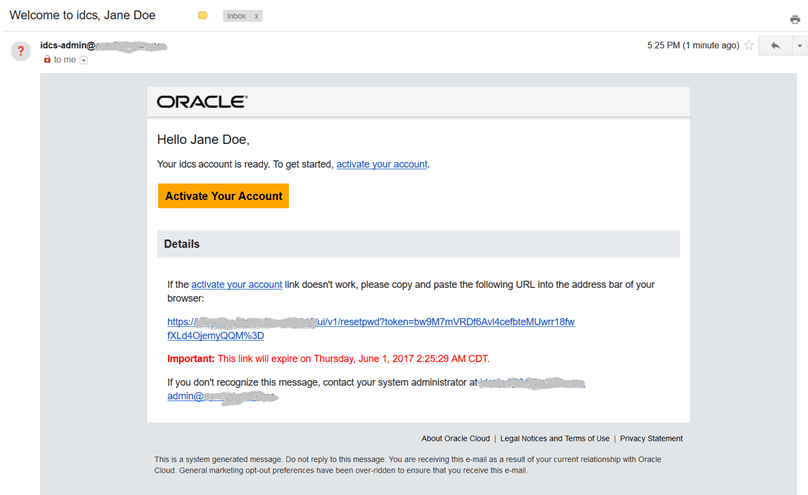Click the idcs-admin sender name
808x495 pixels.
(x=68, y=45)
